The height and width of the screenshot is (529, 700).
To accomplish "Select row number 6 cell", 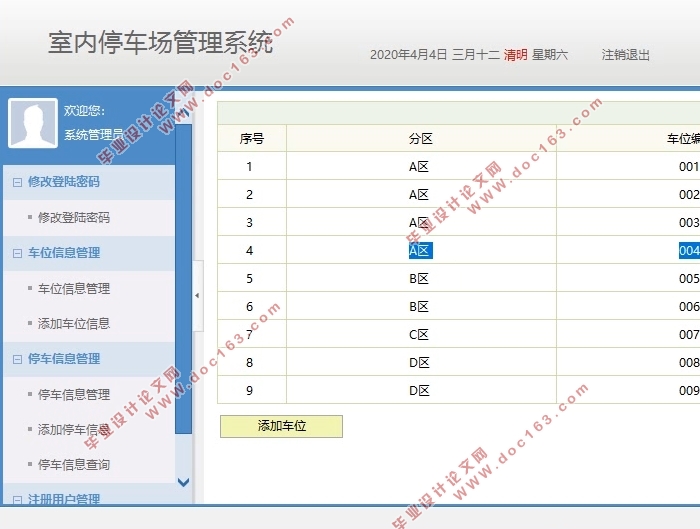I will pos(250,307).
